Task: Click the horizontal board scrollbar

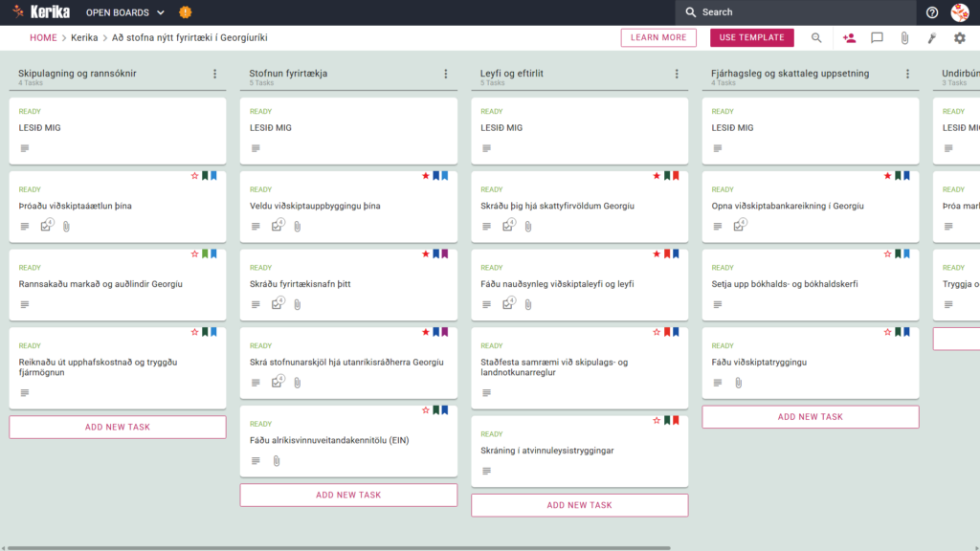Action: point(338,548)
